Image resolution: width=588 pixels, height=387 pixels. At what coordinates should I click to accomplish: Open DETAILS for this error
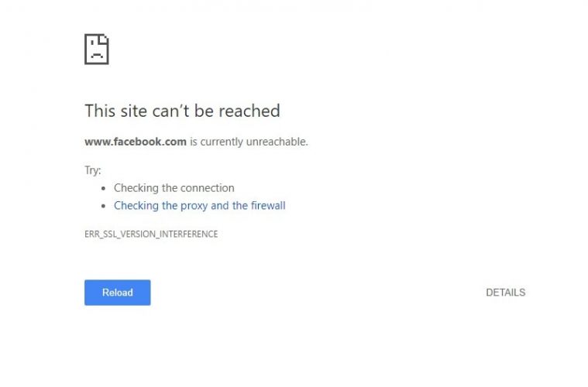(x=506, y=293)
